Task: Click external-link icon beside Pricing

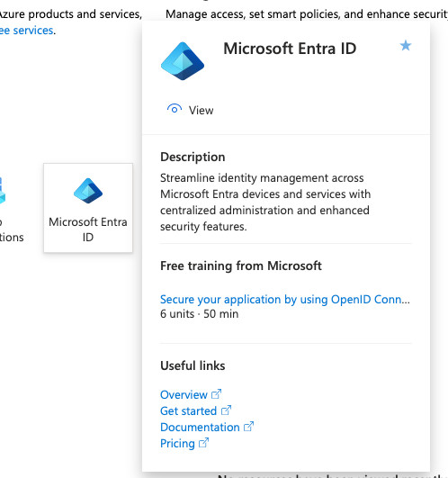Action: tap(203, 442)
